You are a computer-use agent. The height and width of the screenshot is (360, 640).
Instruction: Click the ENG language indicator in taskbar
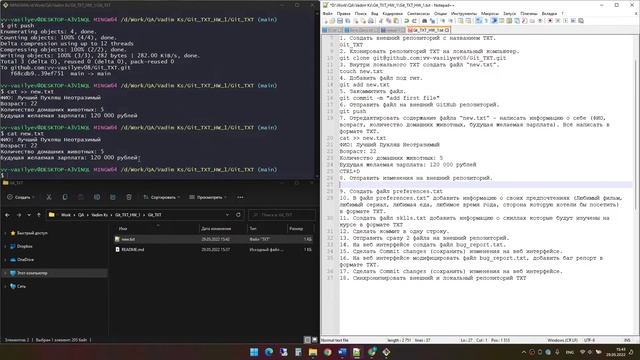click(570, 352)
